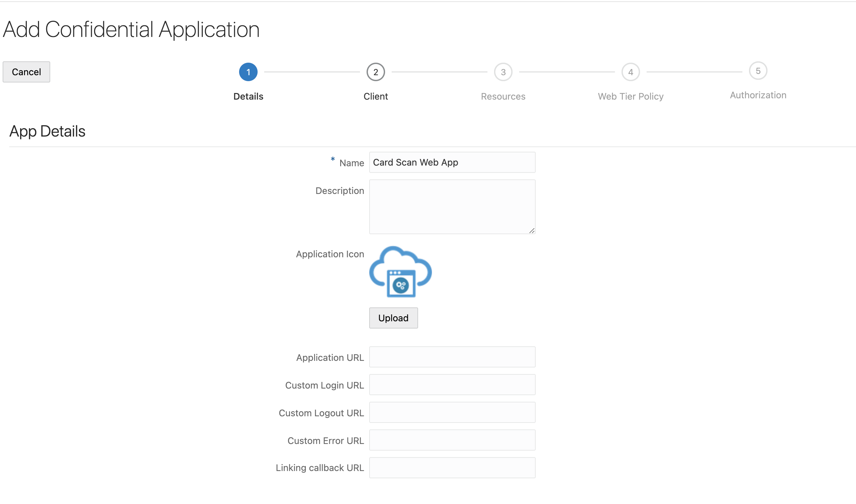Click the Resources step label
The width and height of the screenshot is (856, 504).
[x=503, y=96]
